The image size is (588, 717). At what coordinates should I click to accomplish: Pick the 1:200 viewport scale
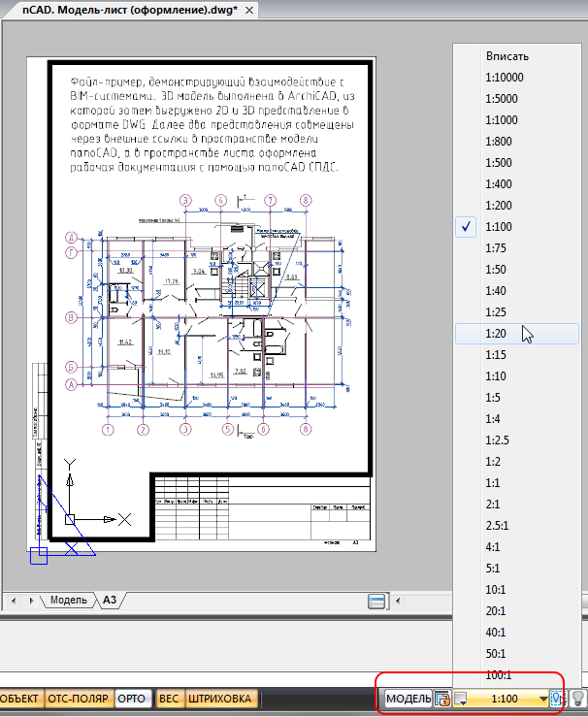click(x=516, y=206)
